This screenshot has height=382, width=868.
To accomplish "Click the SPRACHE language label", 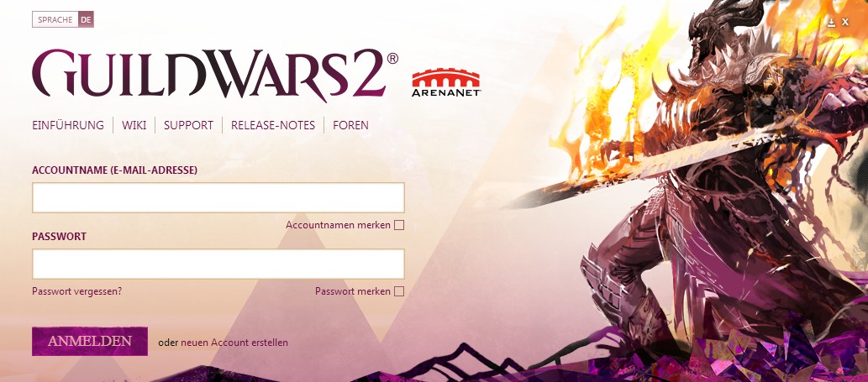I will [x=55, y=19].
